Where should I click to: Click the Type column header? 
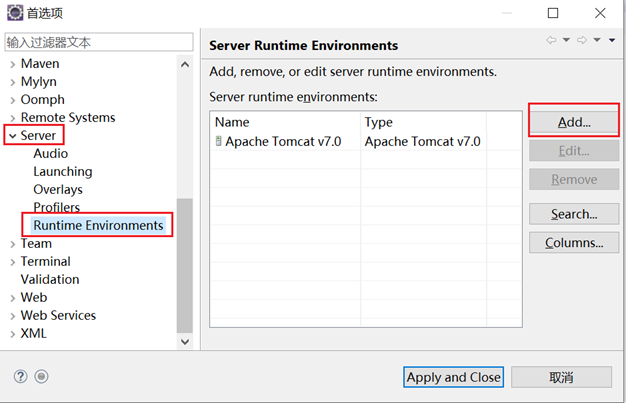click(x=379, y=122)
